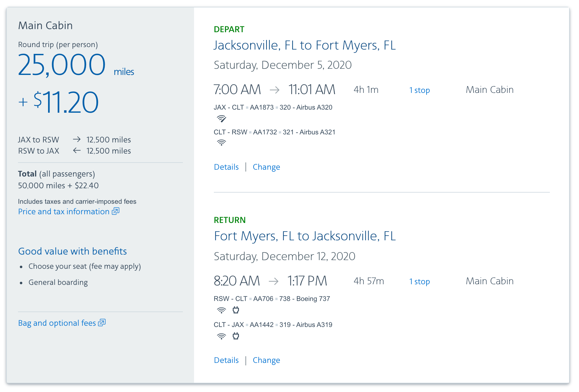Click external link icon beside Price and tax information

click(116, 211)
